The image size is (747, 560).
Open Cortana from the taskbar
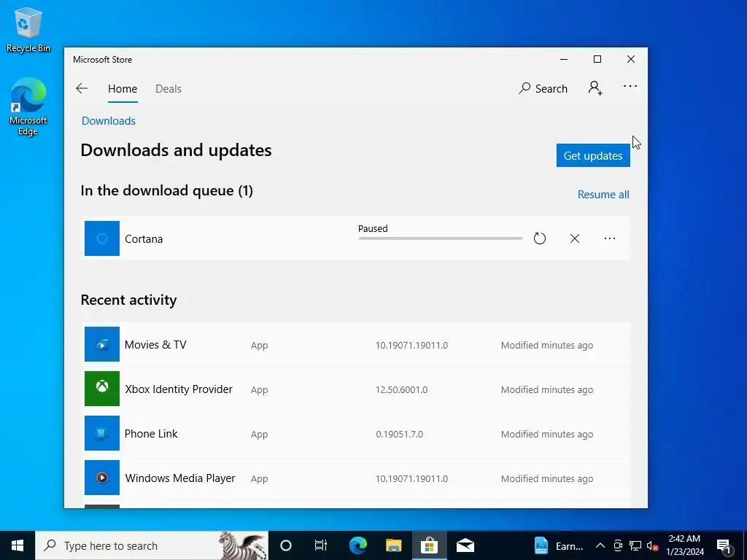(286, 545)
